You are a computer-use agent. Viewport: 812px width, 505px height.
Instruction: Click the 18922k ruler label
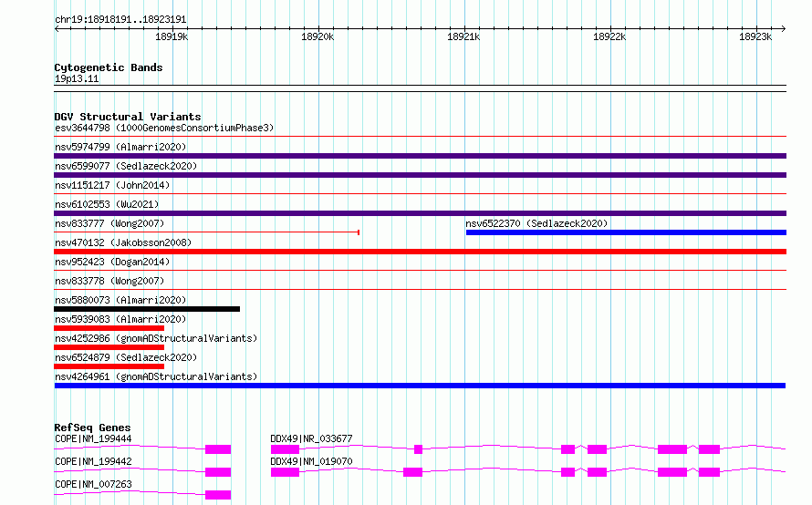point(609,36)
